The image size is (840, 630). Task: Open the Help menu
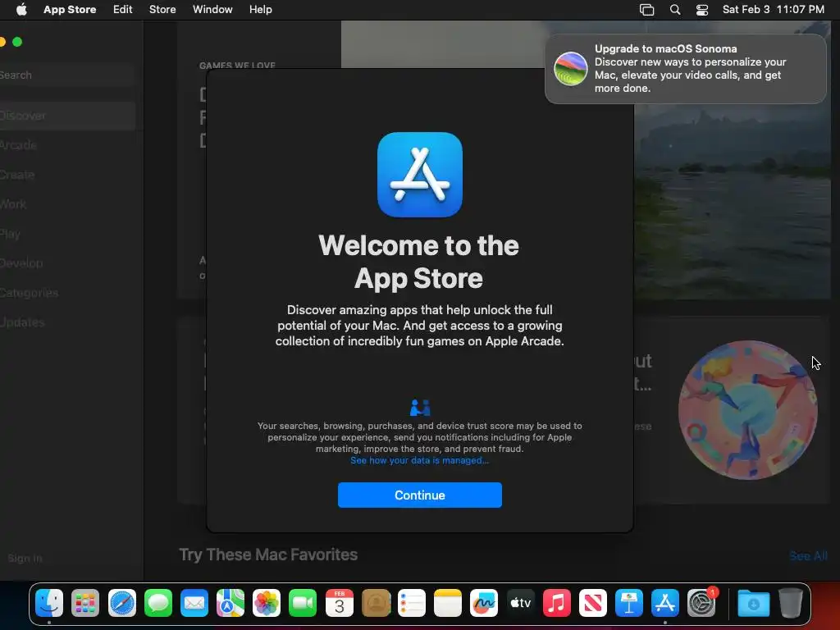click(x=260, y=10)
